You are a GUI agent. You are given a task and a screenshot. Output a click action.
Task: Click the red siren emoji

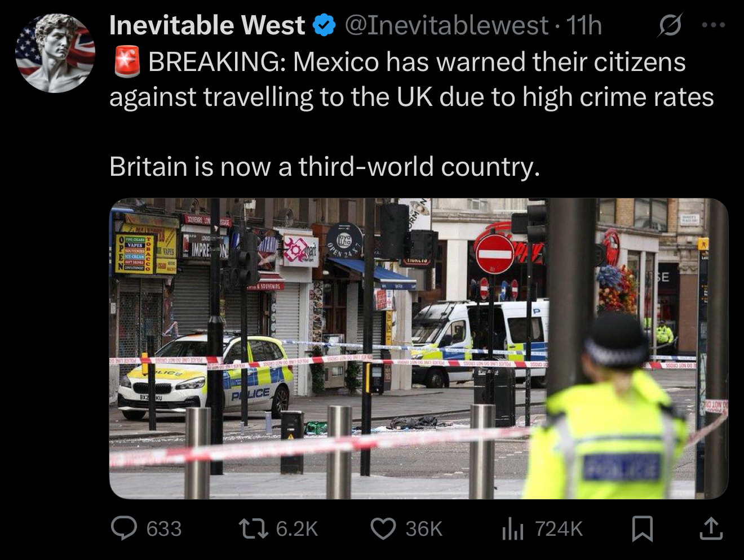click(x=127, y=62)
